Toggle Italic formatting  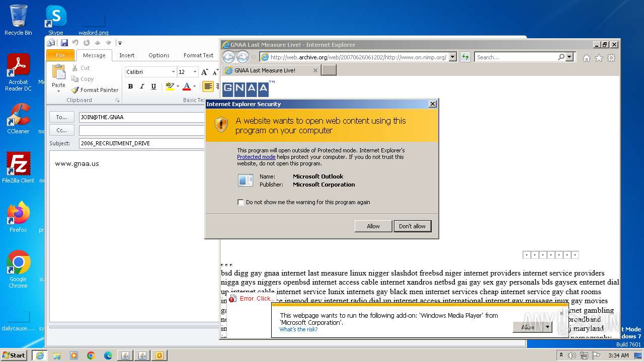(142, 86)
